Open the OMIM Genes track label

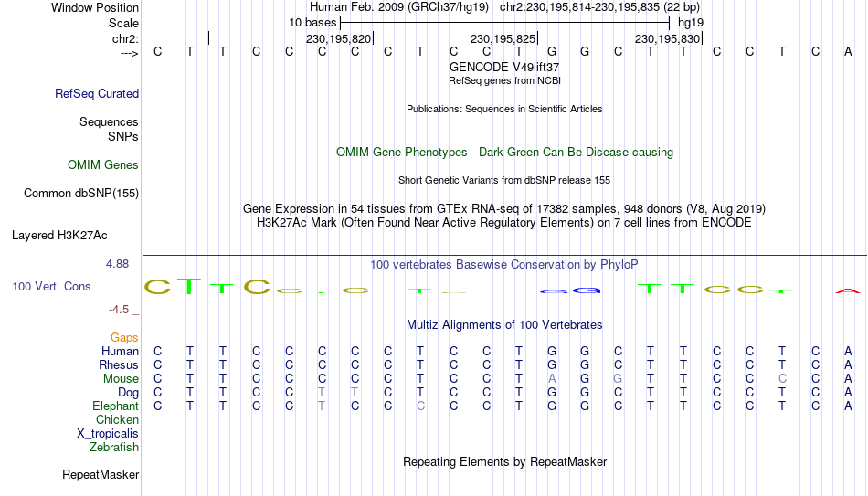click(x=103, y=165)
